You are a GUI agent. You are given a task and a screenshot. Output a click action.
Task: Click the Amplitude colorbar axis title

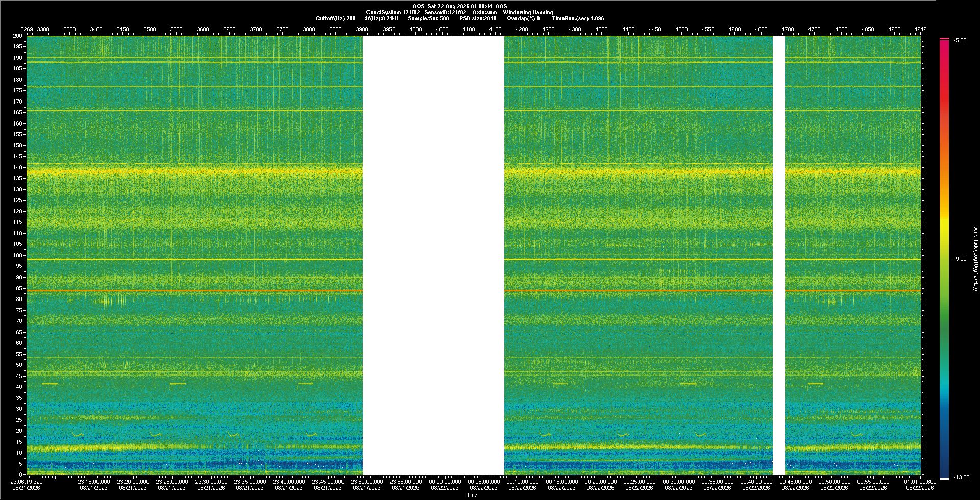pos(975,259)
